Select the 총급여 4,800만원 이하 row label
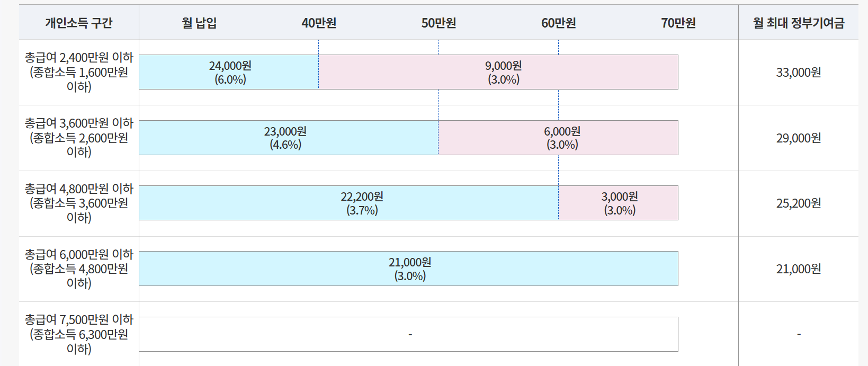 click(79, 203)
